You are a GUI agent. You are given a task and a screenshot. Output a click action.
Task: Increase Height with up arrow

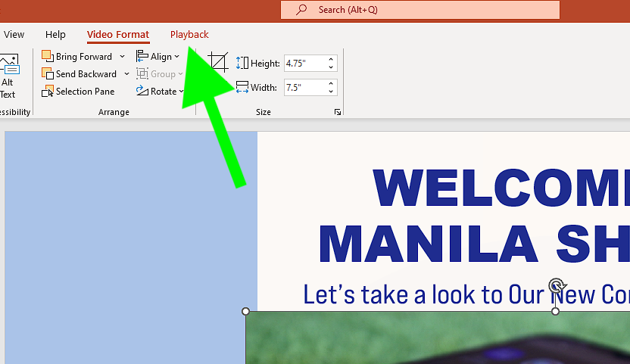331,60
